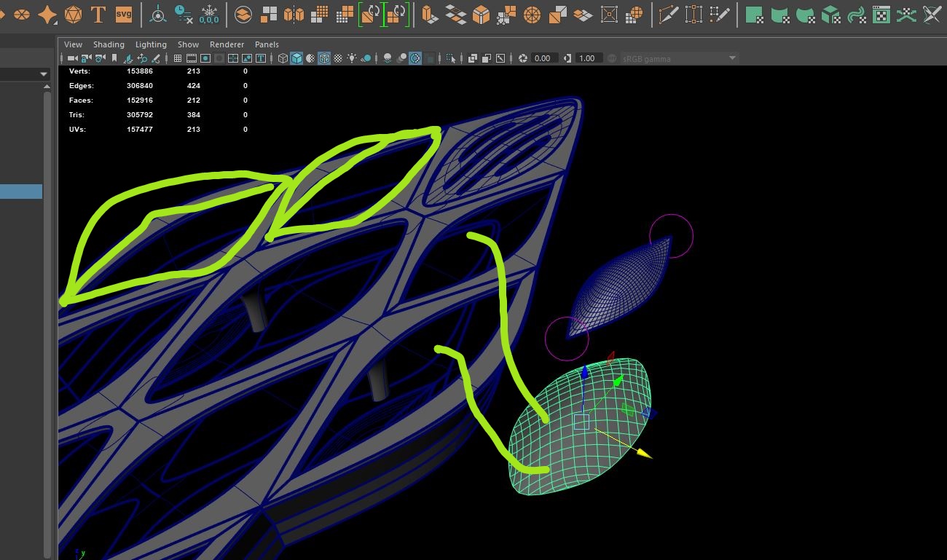The height and width of the screenshot is (560, 947).
Task: Select the polygon Type tool
Action: [98, 14]
